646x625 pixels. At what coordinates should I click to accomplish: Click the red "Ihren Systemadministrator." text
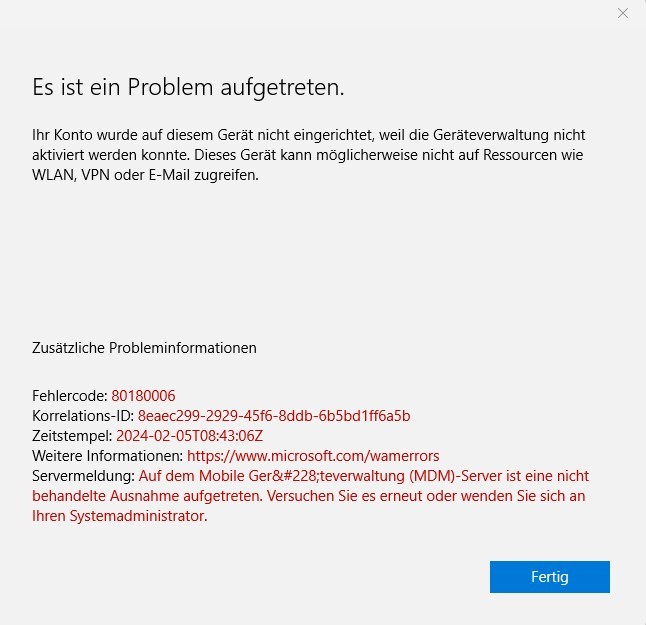point(120,516)
